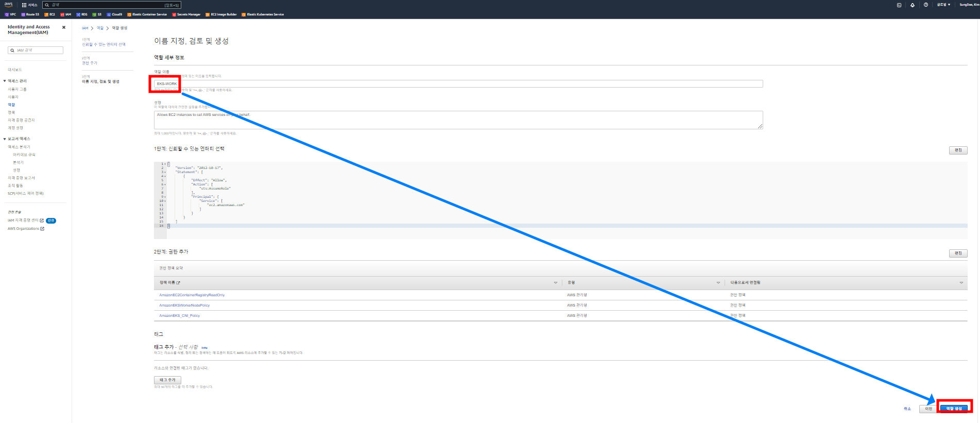
Task: Launch CloudShell from the top bar
Action: coord(899,5)
